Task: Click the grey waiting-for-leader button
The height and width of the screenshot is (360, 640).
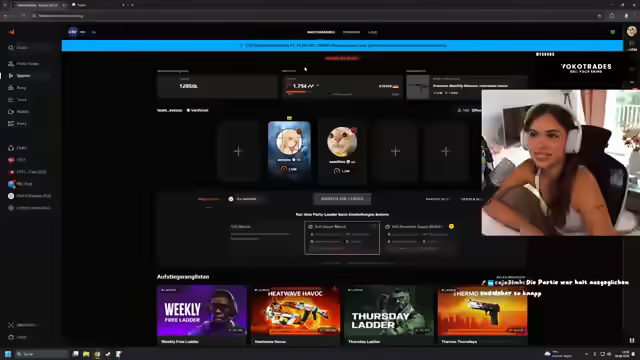Action: coord(342,199)
